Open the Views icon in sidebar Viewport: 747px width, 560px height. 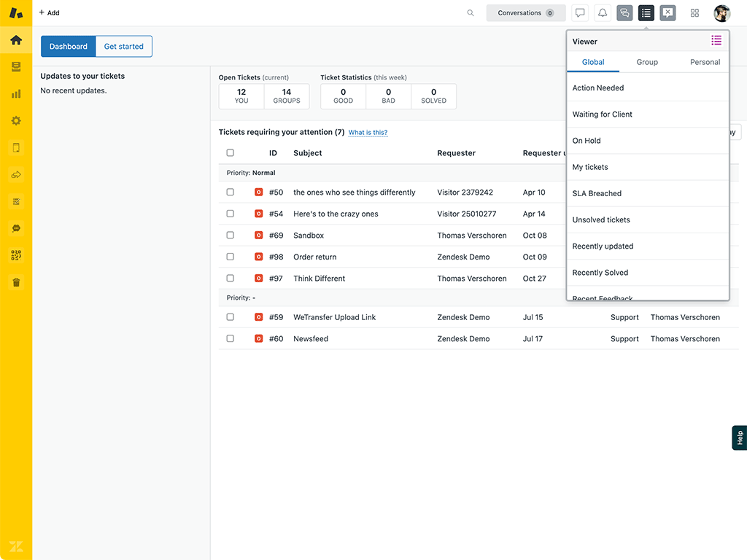16,66
